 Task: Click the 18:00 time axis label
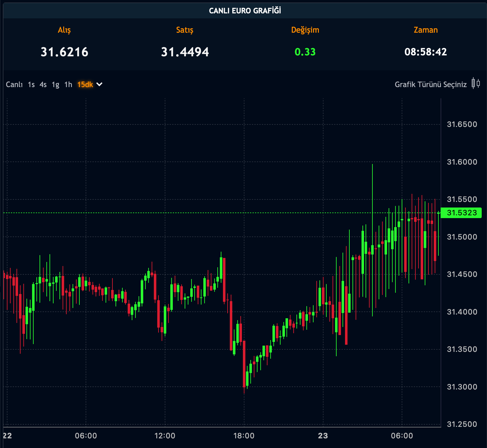pos(244,436)
